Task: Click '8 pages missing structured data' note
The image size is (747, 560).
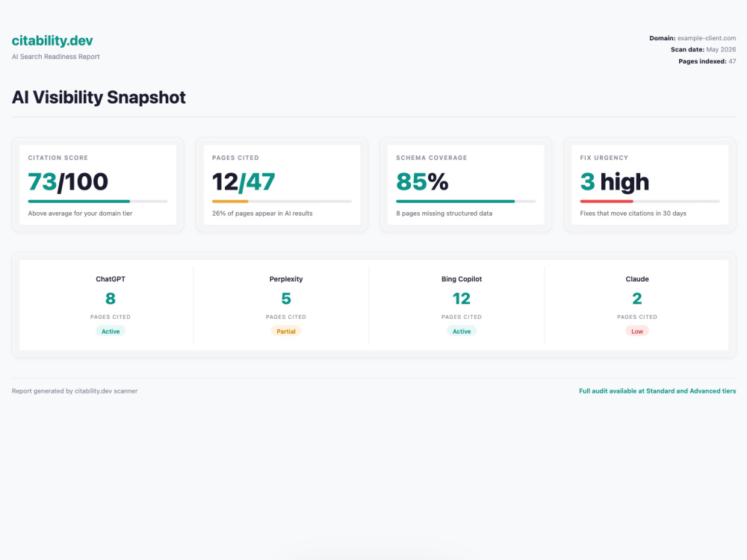Action: tap(444, 214)
